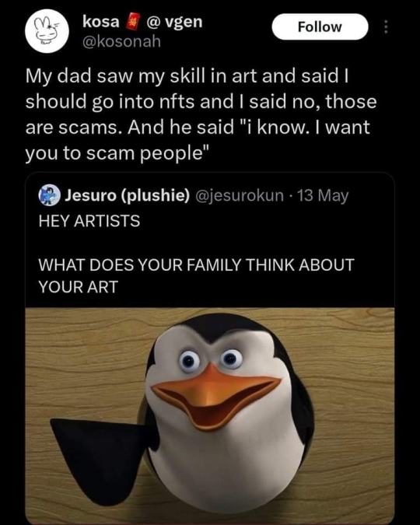The height and width of the screenshot is (525, 420).
Task: Open the @kosonah handle link
Action: pos(121,42)
